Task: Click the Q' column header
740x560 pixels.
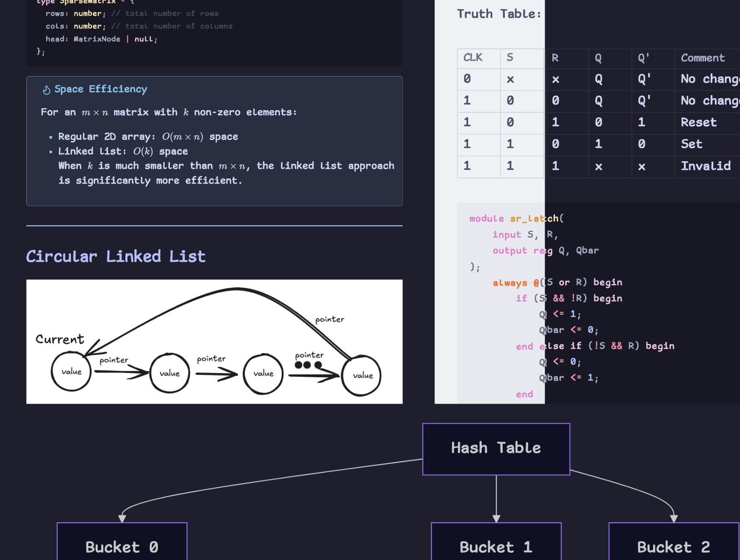Action: coord(653,58)
